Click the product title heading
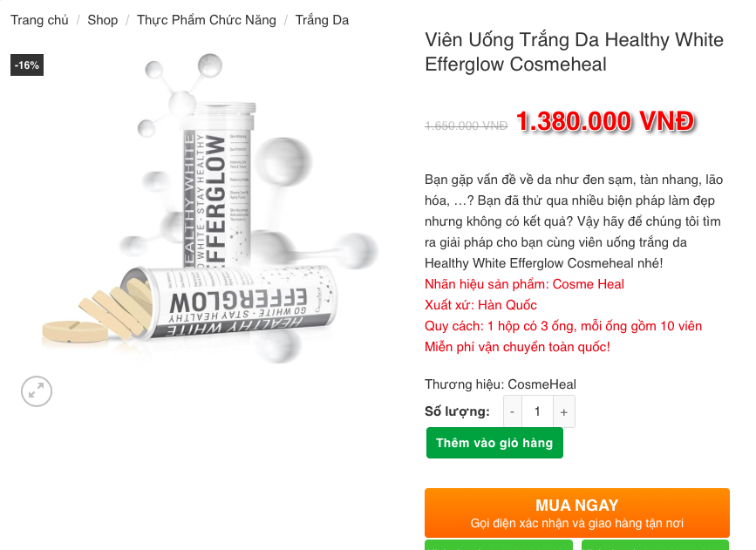Viewport: 756px width, 550px height. click(575, 52)
